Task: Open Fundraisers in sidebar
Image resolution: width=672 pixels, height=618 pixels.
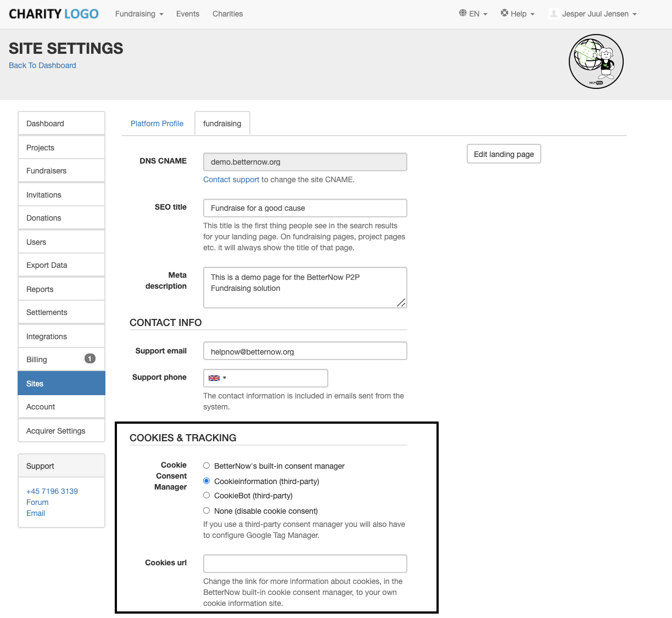Action: click(x=61, y=171)
